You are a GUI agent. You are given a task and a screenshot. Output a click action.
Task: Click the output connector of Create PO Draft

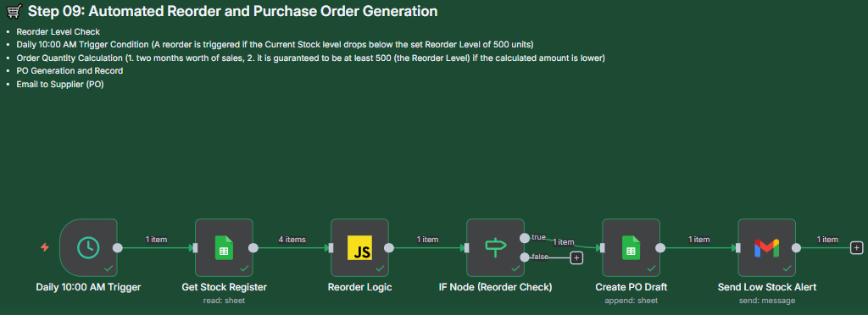click(x=660, y=248)
